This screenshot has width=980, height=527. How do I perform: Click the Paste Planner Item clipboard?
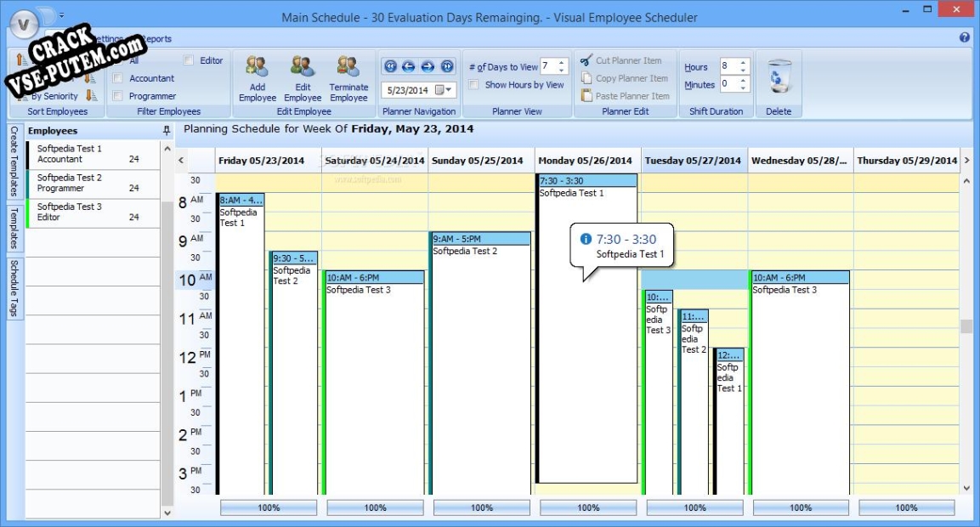click(586, 96)
